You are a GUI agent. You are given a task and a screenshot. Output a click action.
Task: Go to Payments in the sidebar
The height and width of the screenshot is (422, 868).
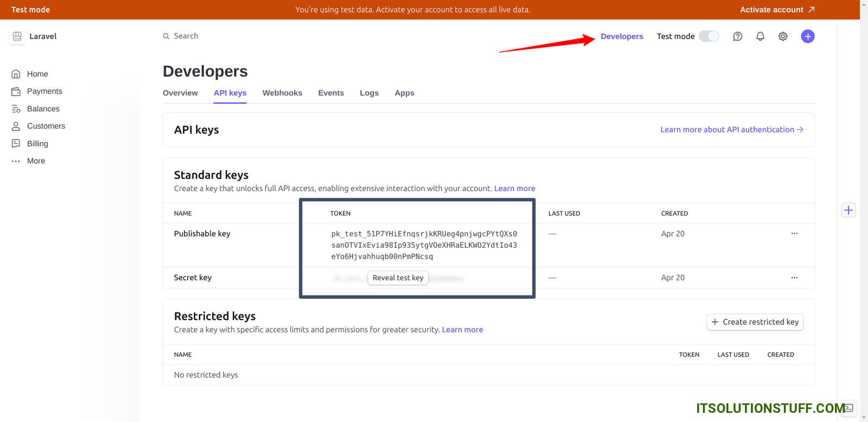[44, 91]
